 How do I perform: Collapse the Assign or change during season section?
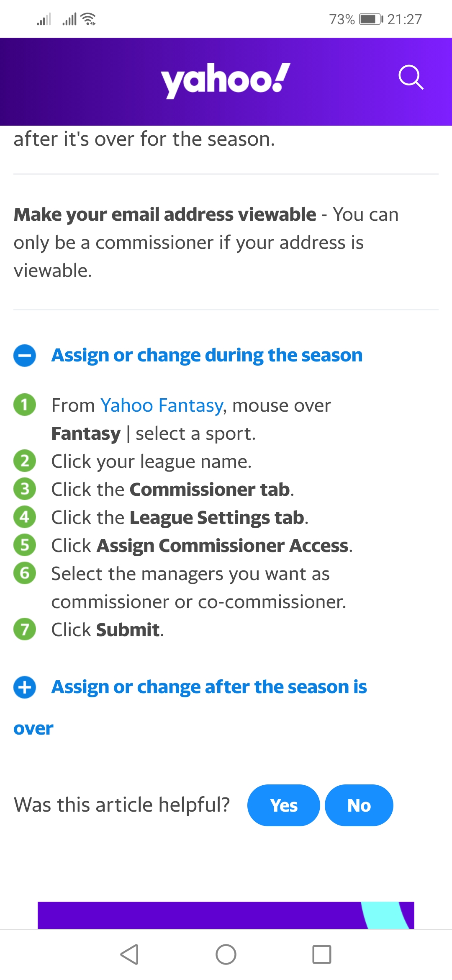(25, 355)
